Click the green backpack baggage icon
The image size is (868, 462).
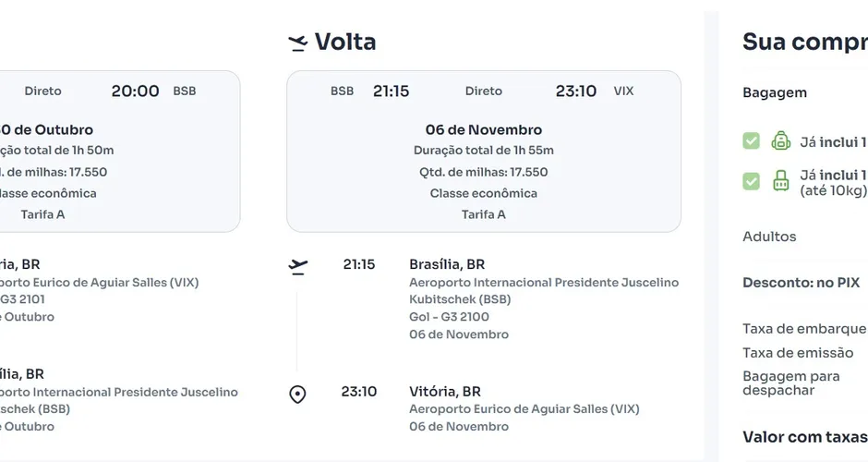(x=780, y=141)
